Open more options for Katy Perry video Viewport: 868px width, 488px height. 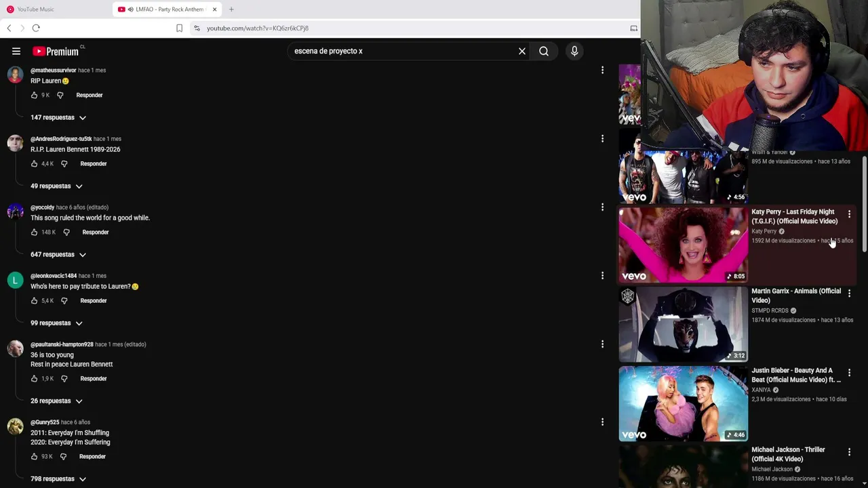(849, 214)
